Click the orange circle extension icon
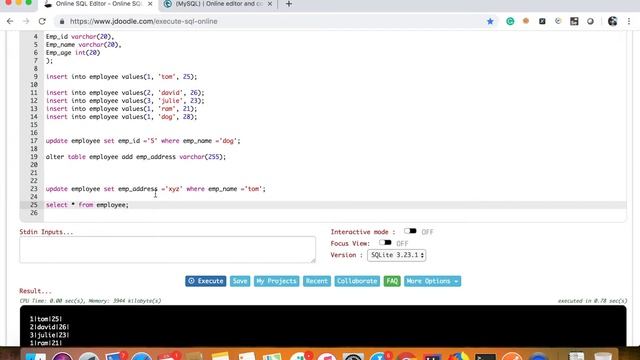 coord(526,21)
